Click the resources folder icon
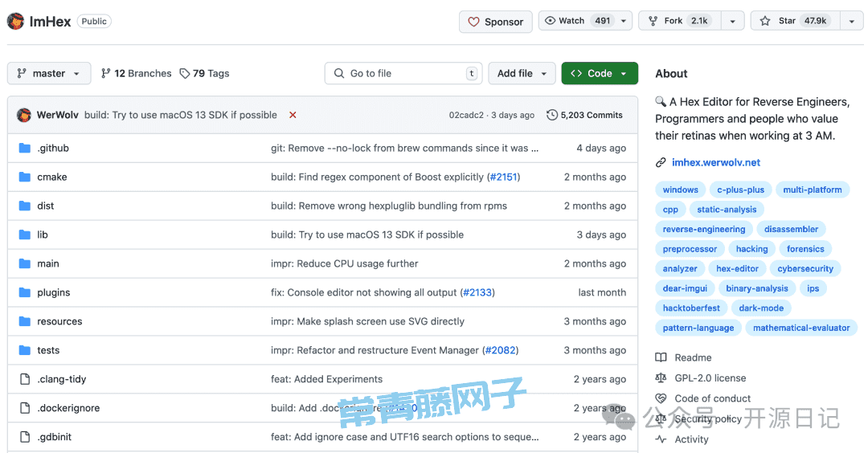The height and width of the screenshot is (453, 868). pyautogui.click(x=24, y=320)
